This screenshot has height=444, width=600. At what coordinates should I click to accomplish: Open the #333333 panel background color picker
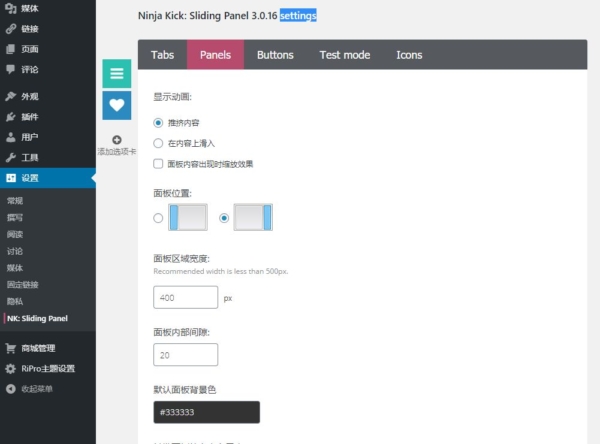207,412
